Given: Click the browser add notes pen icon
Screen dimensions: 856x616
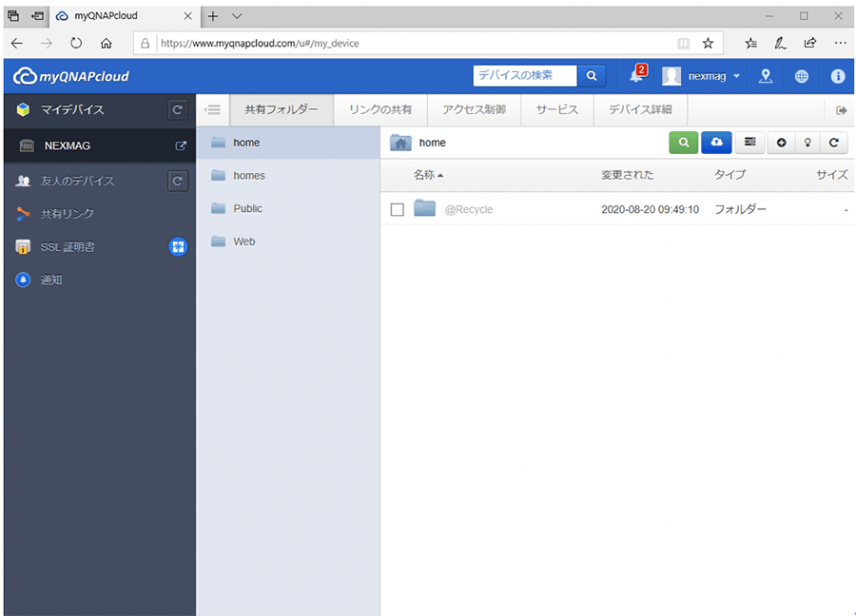Looking at the screenshot, I should 781,44.
